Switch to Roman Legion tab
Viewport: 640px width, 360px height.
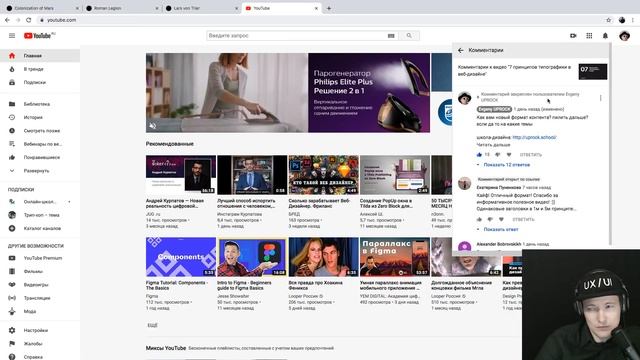click(x=121, y=8)
